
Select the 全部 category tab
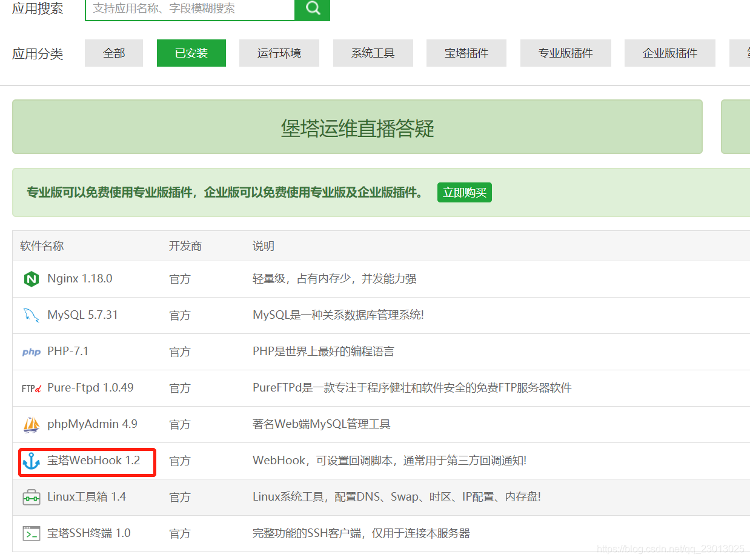(x=114, y=53)
